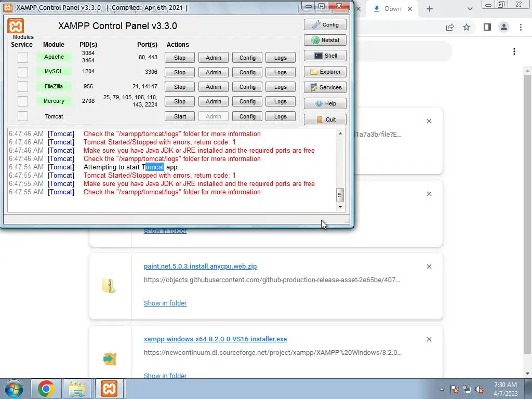The width and height of the screenshot is (532, 399).
Task: Open the Chrome profile avatar
Action: coord(504,27)
